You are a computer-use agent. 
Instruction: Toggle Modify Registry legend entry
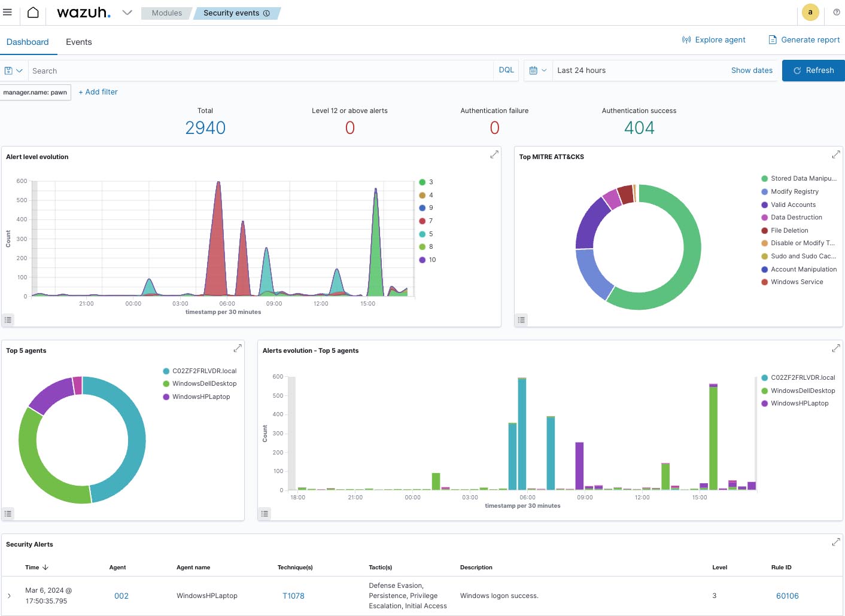pos(790,191)
